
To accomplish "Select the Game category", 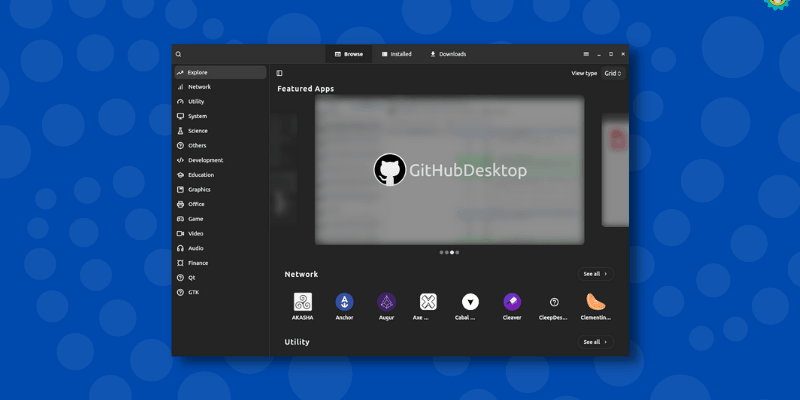I will click(220, 219).
